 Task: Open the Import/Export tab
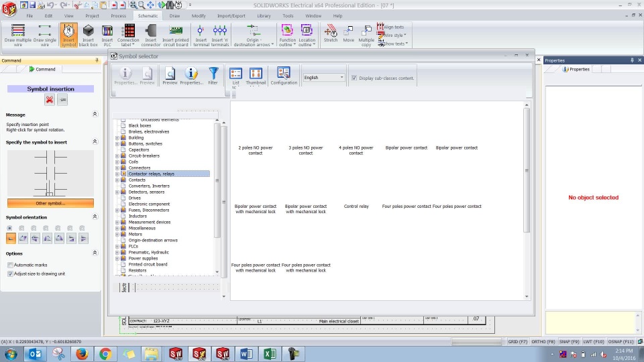pos(231,15)
